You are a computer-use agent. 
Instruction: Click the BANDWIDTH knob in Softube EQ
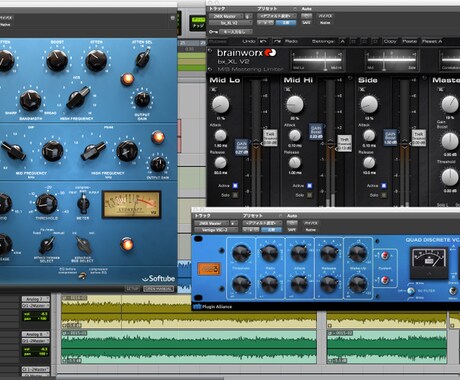tap(30, 100)
